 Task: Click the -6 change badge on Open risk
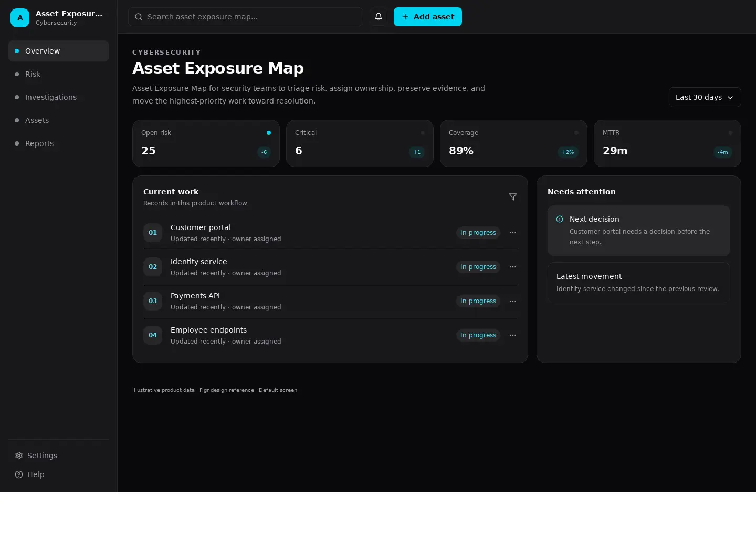(x=264, y=152)
